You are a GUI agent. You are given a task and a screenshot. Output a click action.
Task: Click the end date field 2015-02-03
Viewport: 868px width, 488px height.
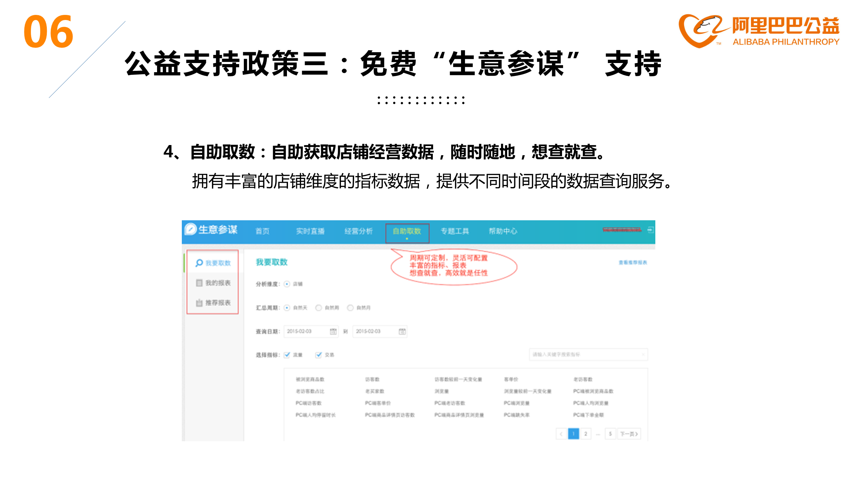[x=380, y=331]
